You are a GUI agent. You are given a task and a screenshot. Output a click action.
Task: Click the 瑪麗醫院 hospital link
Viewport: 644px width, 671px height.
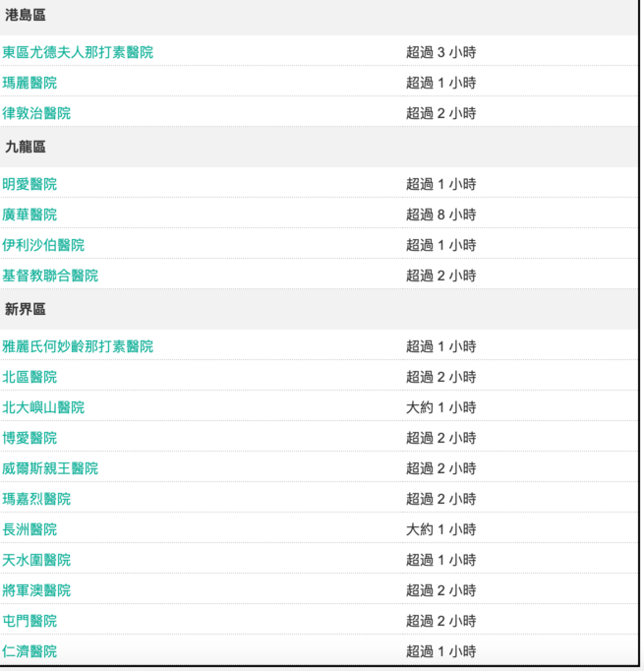(29, 83)
